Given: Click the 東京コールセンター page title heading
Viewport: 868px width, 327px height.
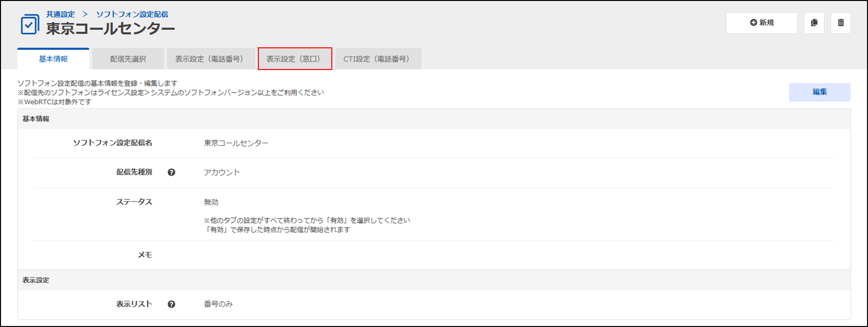Looking at the screenshot, I should tap(110, 29).
